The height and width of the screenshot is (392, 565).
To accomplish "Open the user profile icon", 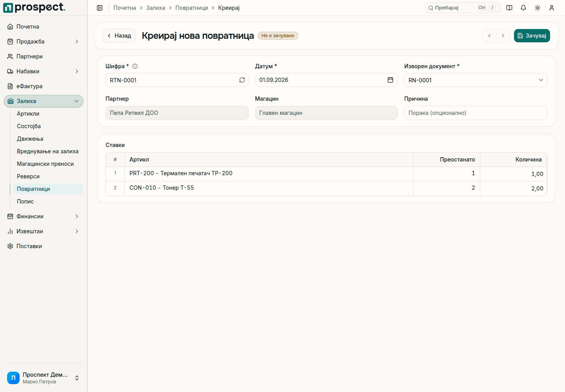I will point(552,8).
